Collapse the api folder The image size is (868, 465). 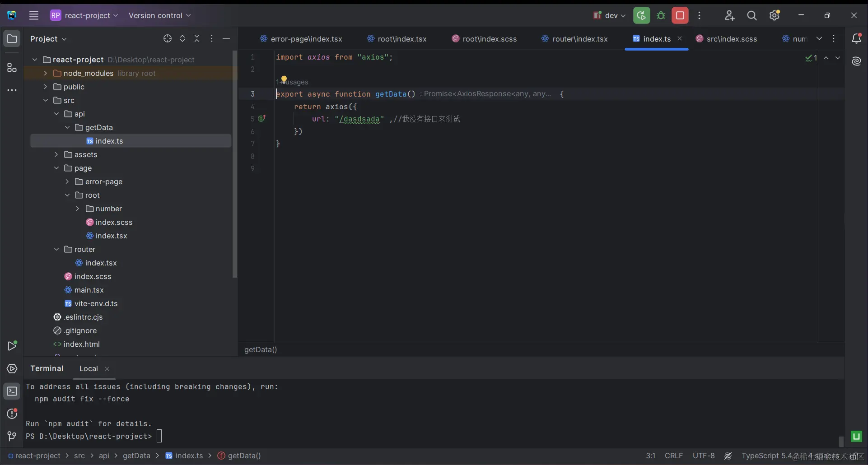[56, 114]
